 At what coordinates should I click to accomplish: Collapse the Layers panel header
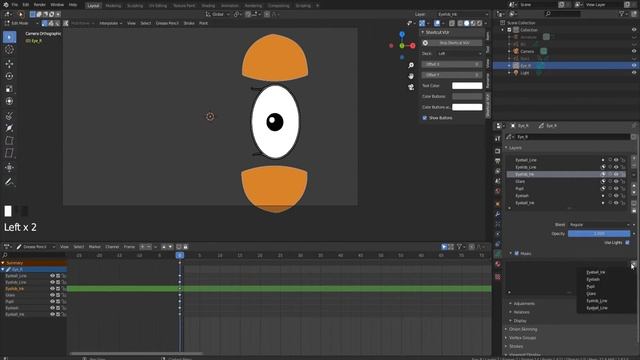(515, 147)
